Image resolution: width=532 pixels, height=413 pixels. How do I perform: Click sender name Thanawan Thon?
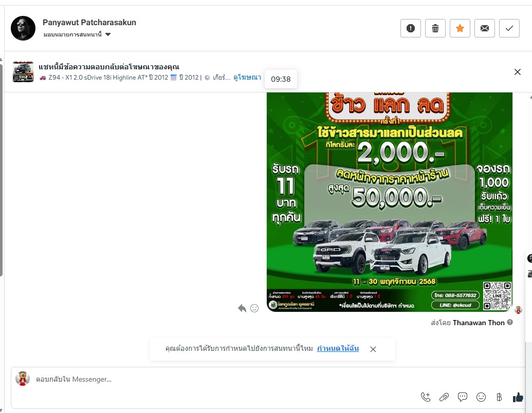[479, 323]
